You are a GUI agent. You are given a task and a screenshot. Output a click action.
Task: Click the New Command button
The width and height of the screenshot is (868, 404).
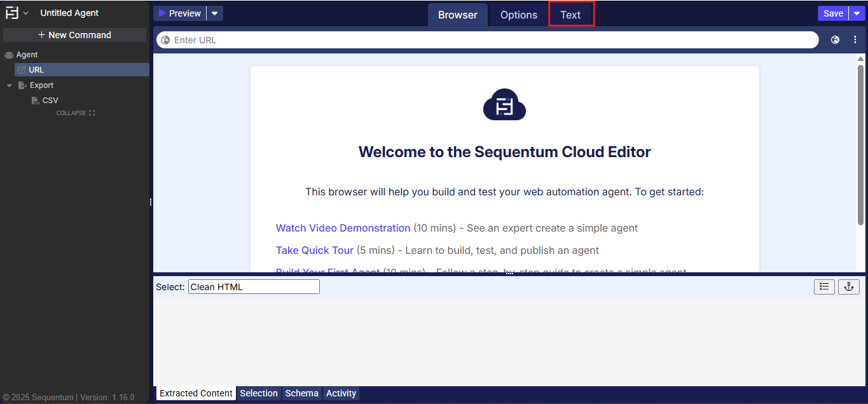[x=75, y=35]
